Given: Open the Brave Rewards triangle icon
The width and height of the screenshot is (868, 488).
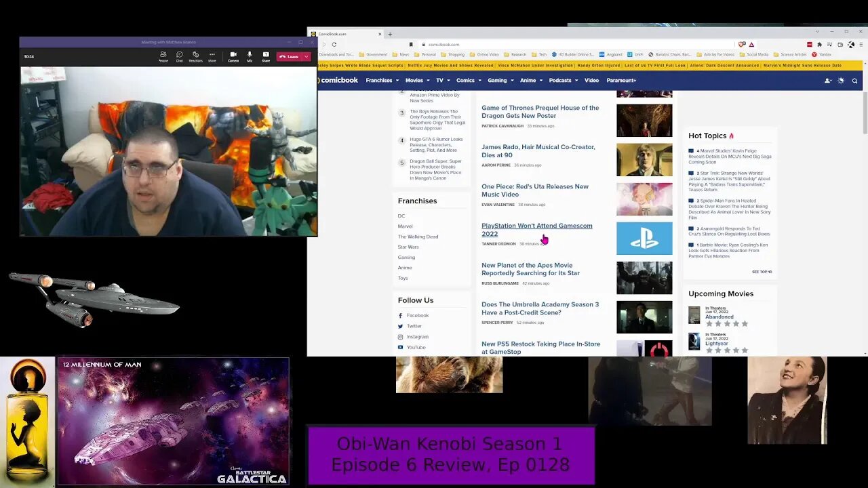Looking at the screenshot, I should [751, 44].
